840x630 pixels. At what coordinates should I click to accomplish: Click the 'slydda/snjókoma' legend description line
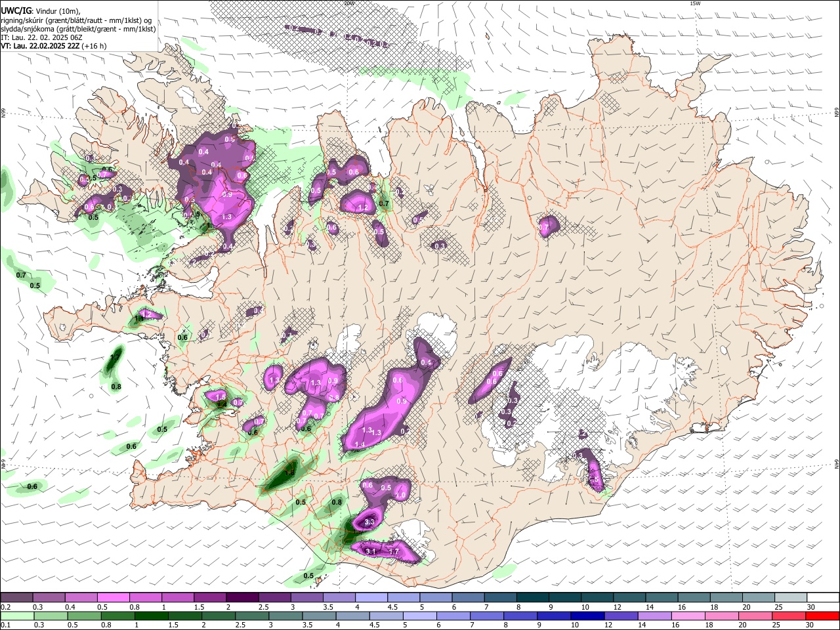click(x=78, y=29)
